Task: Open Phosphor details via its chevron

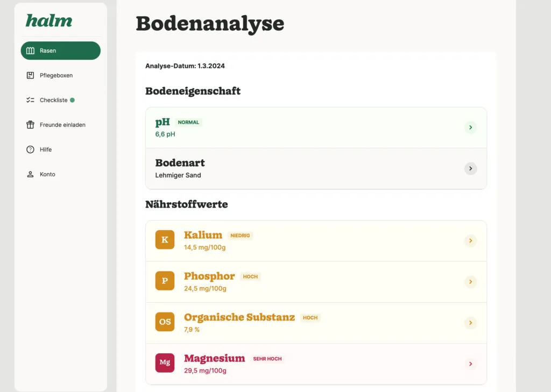Action: tap(470, 282)
